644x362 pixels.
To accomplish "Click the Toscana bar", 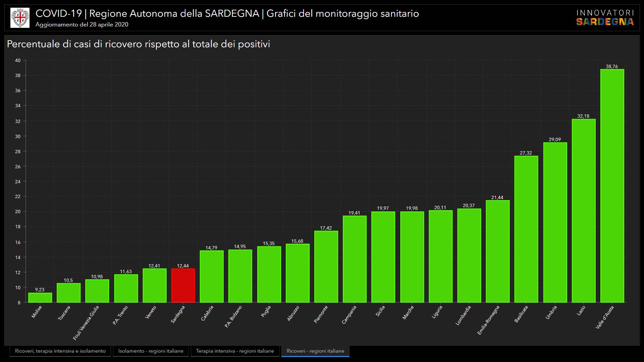I will (x=68, y=293).
